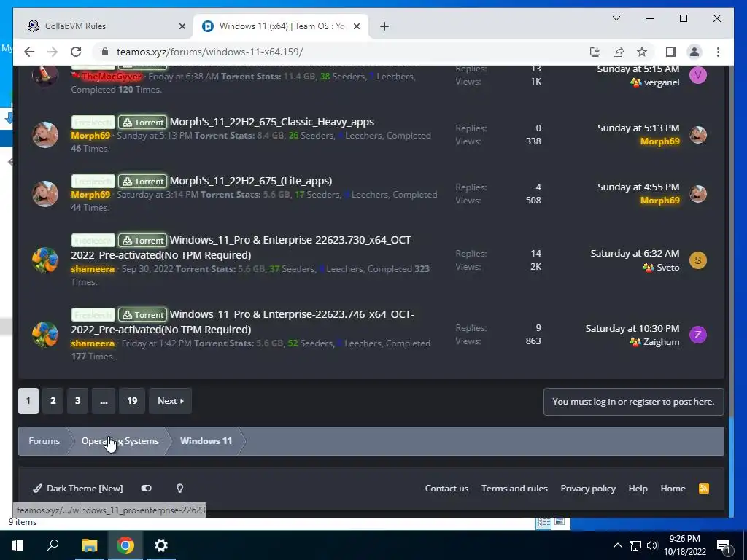The width and height of the screenshot is (747, 560).
Task: Click the Help footer link
Action: [638, 488]
